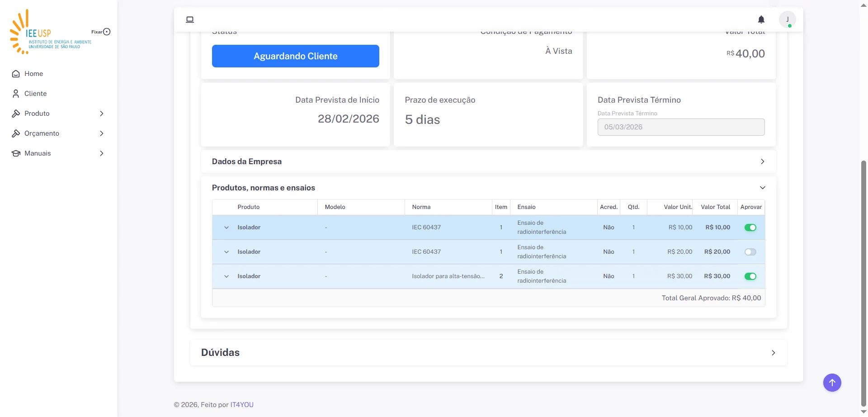Screen dimensions: 868x417
Task: Click the Fixar sidebar pin icon
Action: point(107,32)
